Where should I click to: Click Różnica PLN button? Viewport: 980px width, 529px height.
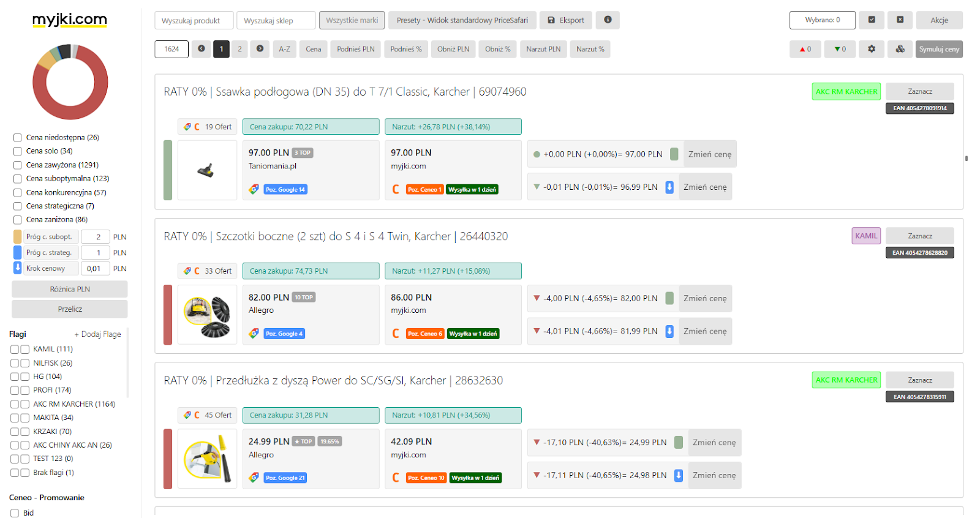click(70, 289)
